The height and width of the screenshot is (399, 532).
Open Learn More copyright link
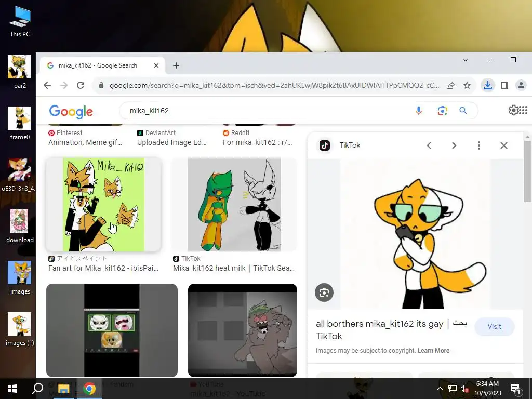pyautogui.click(x=433, y=351)
